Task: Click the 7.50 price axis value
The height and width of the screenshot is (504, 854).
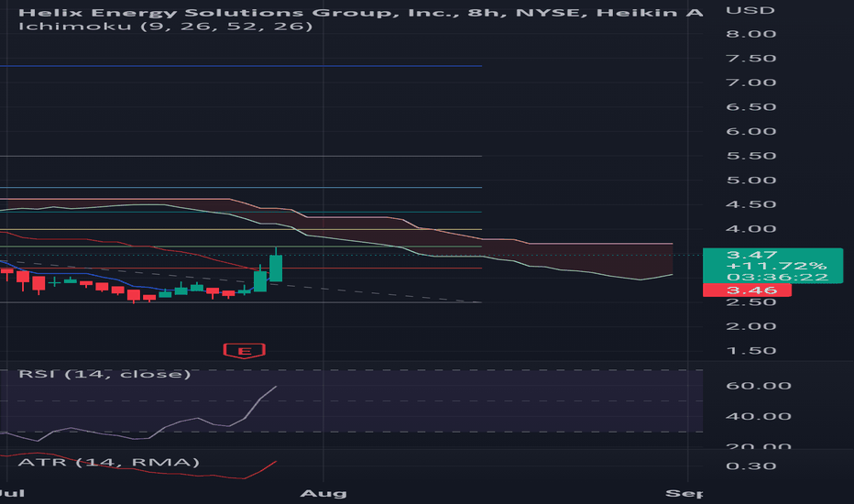Action: 751,59
